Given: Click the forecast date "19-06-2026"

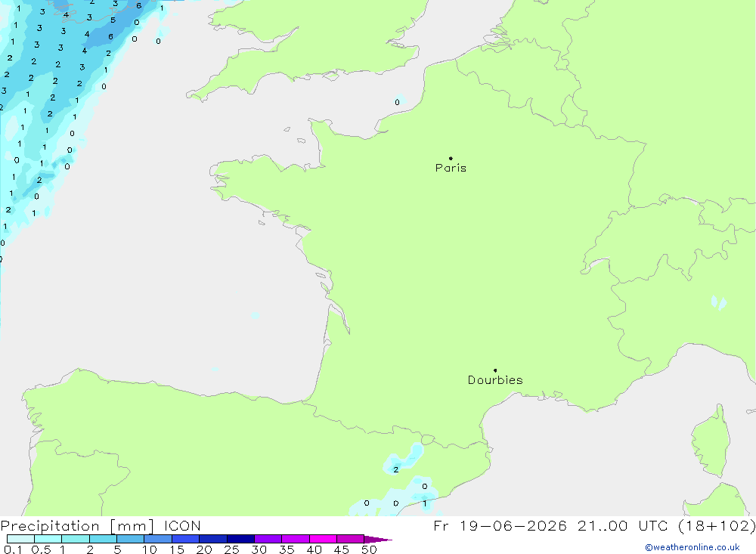Looking at the screenshot, I should point(513,526).
